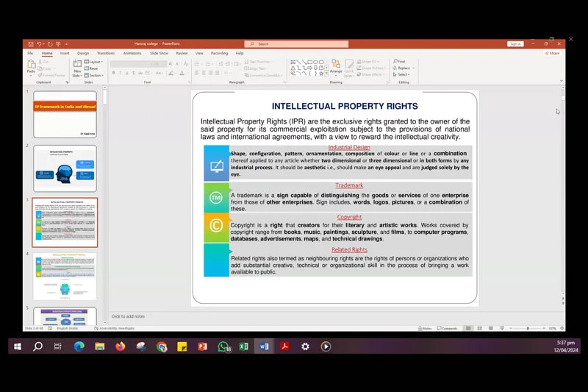Click the Sign in button
The width and height of the screenshot is (588, 392).
(x=515, y=44)
